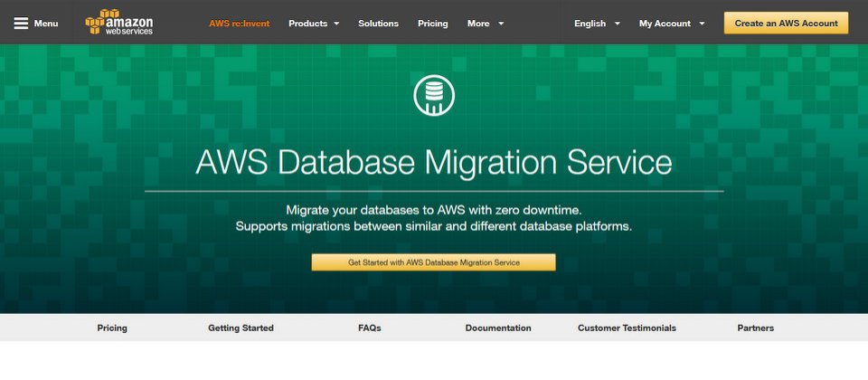Select the Pricing tab below banner
Screen dimensions: 868x380
pos(112,328)
